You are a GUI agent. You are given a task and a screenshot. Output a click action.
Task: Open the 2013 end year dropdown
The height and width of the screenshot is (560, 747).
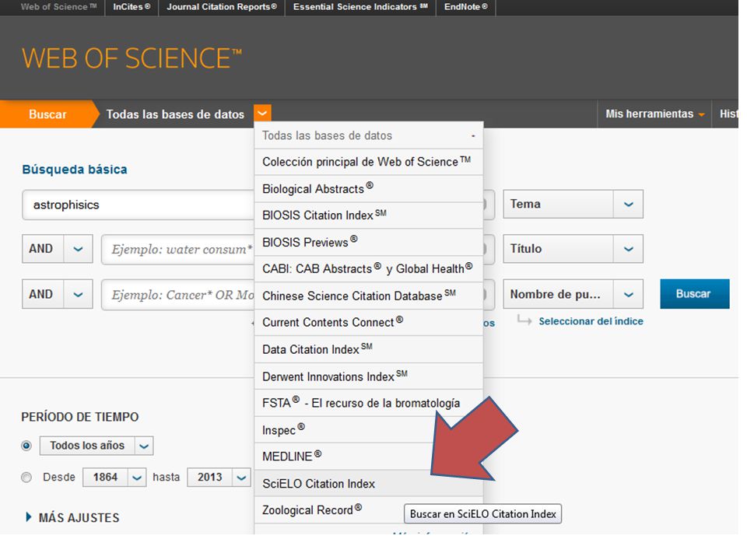tap(241, 477)
